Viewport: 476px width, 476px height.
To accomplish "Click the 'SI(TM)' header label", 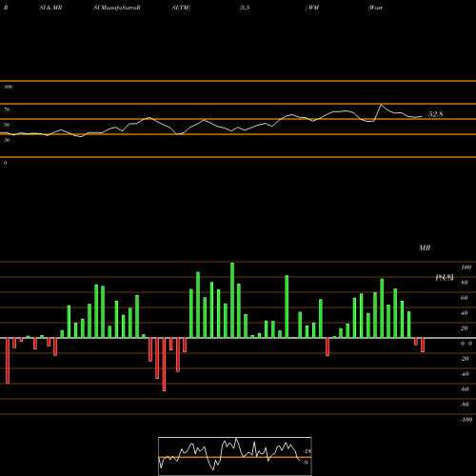I will 181,8.
